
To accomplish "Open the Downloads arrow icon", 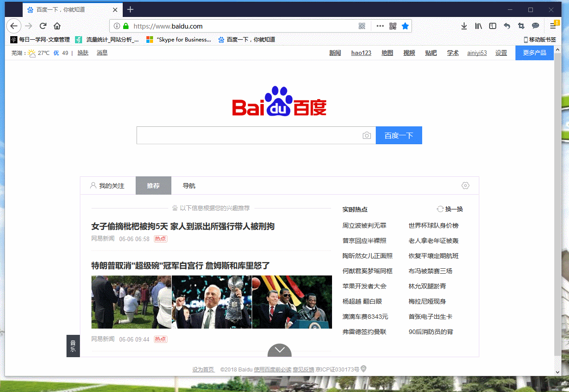I will click(464, 26).
